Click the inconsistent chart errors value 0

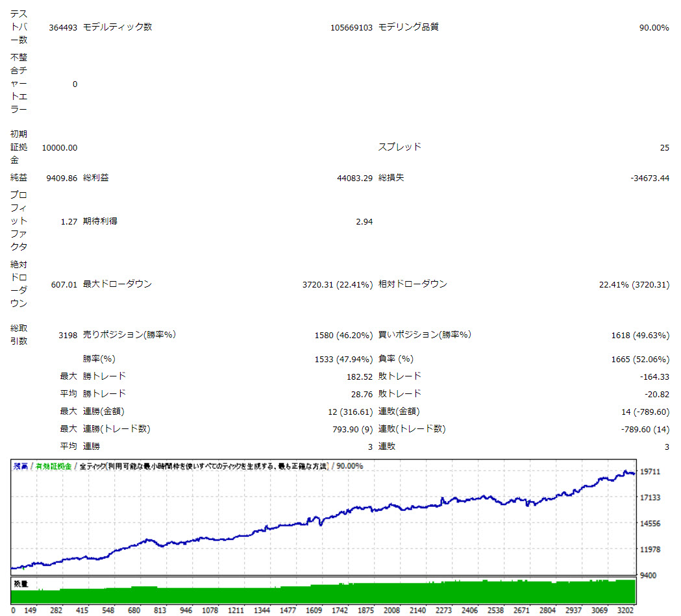(75, 84)
